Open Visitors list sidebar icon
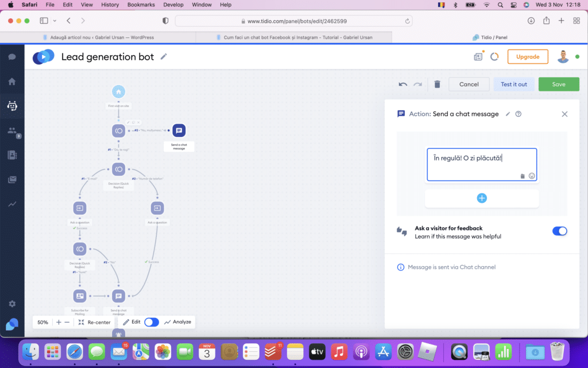 point(12,131)
